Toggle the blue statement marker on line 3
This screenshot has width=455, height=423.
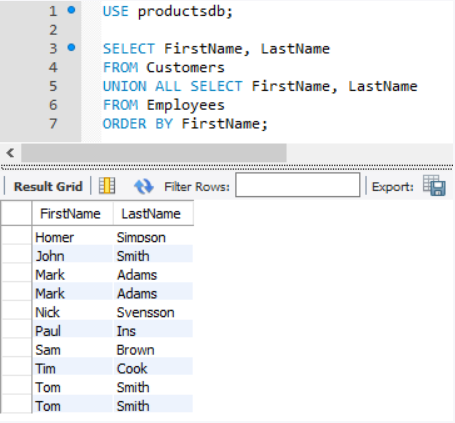pos(71,48)
